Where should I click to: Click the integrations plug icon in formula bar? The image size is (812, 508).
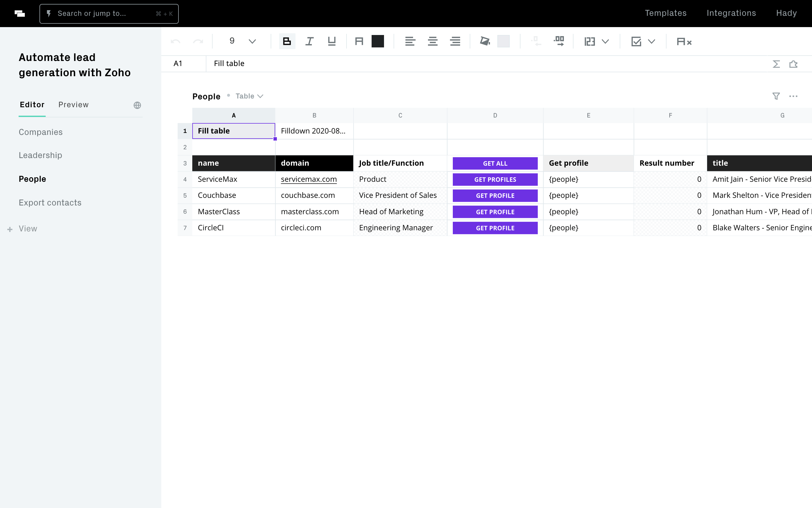pos(793,64)
